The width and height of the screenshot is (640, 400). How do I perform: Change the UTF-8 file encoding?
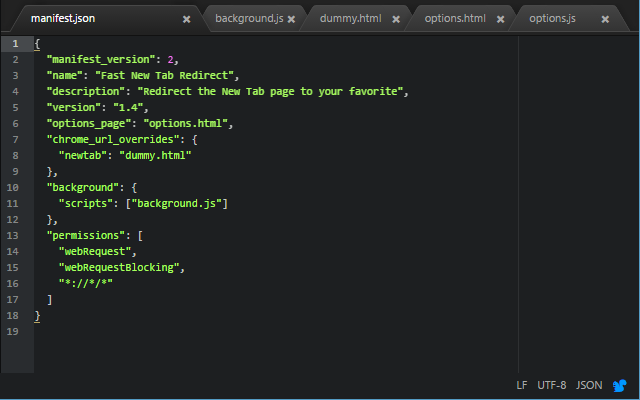(551, 385)
